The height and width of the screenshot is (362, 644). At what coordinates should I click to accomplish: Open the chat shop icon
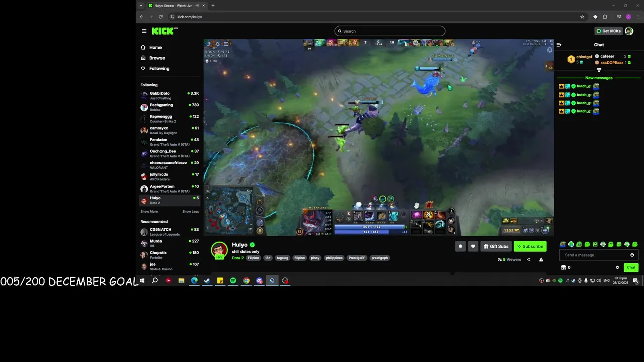pyautogui.click(x=563, y=267)
